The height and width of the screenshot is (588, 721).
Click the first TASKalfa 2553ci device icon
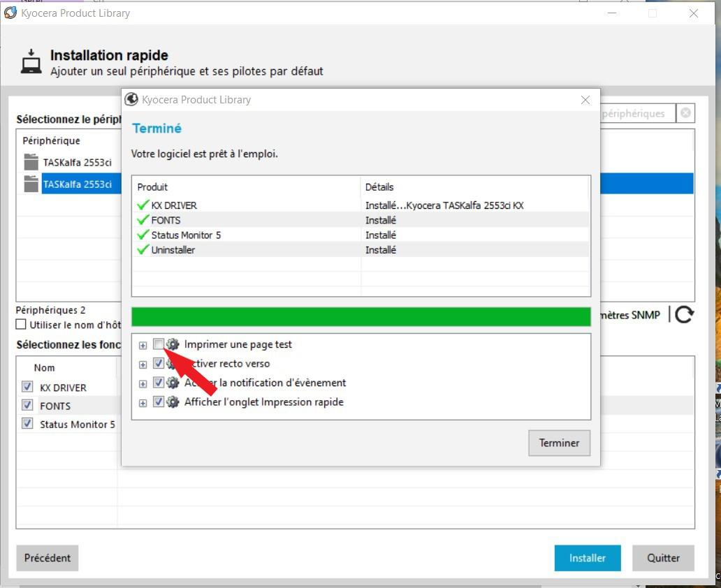tap(31, 163)
